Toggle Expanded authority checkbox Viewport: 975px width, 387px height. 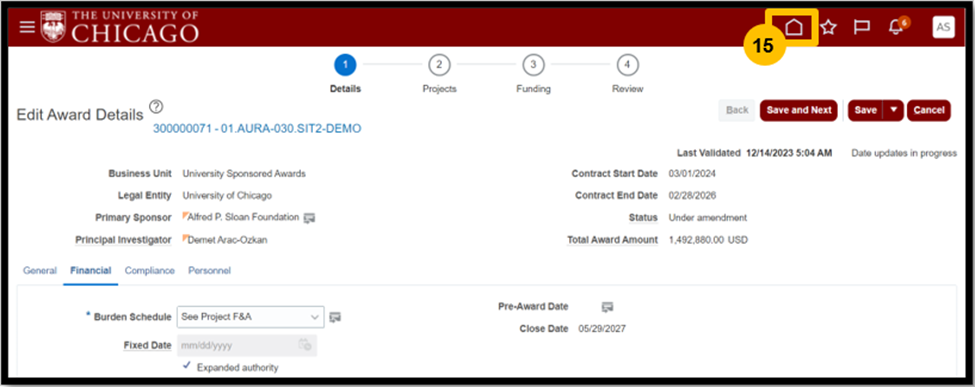coord(187,366)
